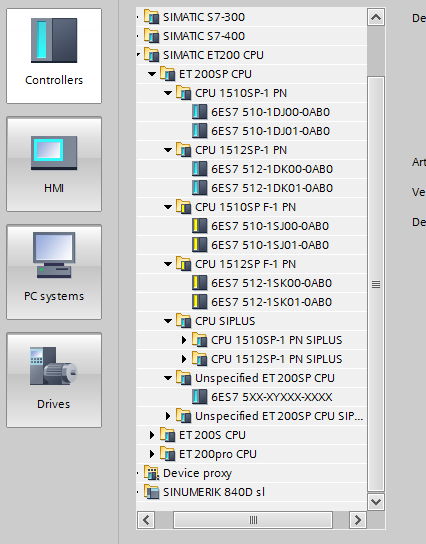Select the SINUMERIK 840D sl label
This screenshot has height=544, width=426.
214,492
